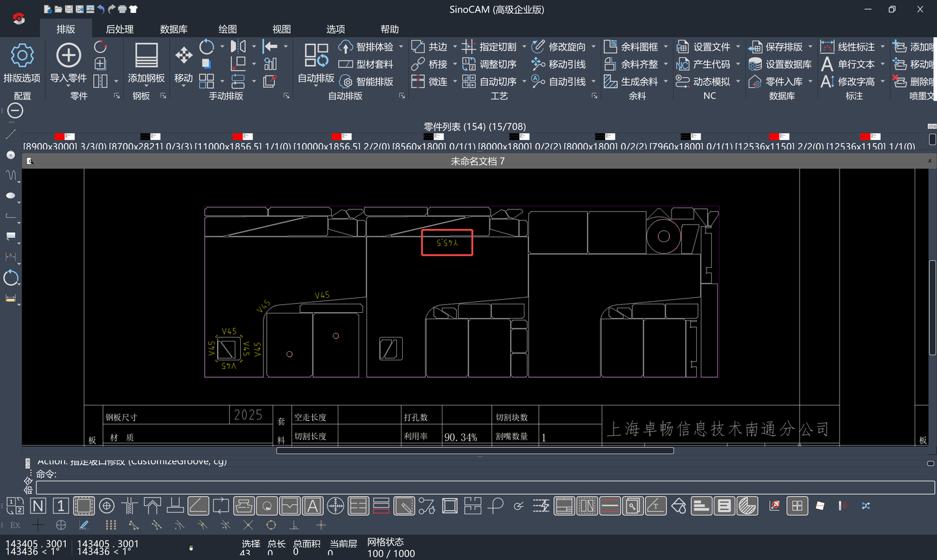
Task: Click the 生成余料 generate remnant icon
Action: point(610,81)
